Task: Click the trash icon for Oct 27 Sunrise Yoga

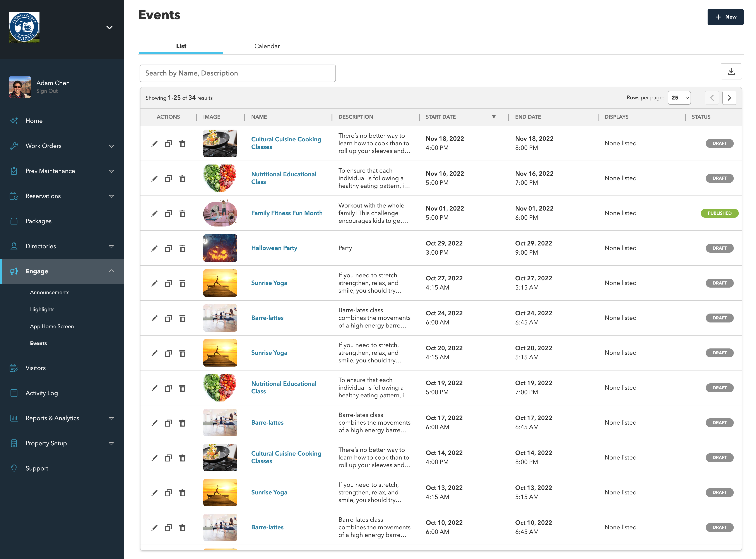Action: coord(182,283)
